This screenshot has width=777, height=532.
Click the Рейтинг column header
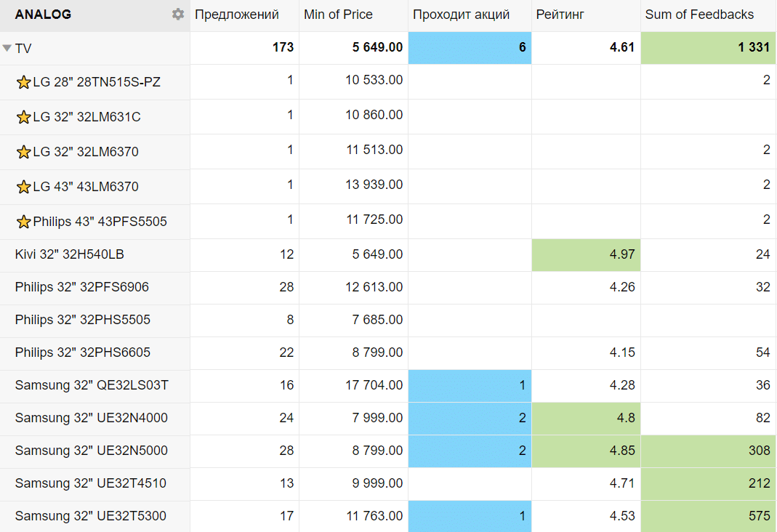tap(560, 15)
